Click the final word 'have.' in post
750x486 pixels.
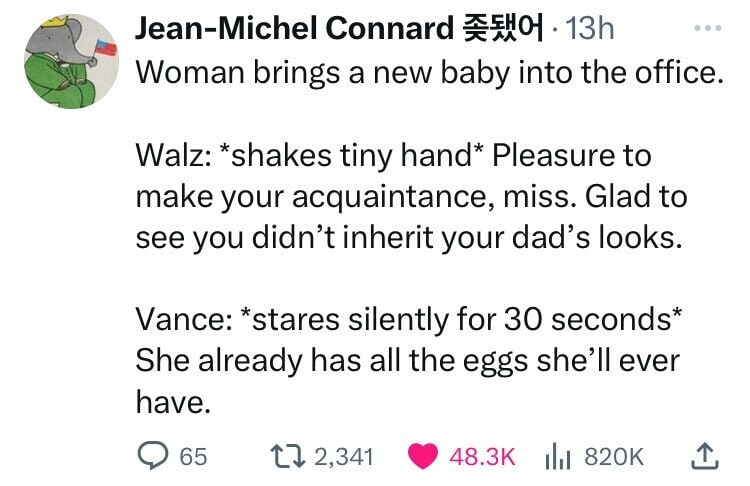(x=173, y=402)
